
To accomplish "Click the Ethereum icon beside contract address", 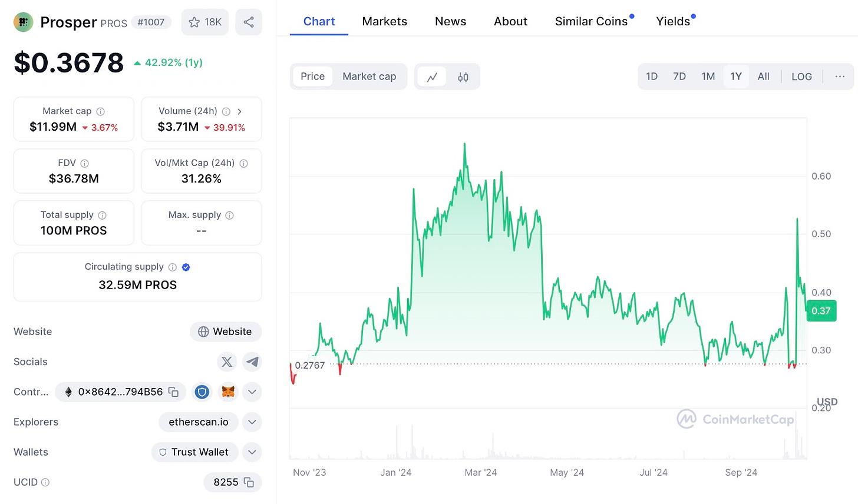I will click(68, 392).
